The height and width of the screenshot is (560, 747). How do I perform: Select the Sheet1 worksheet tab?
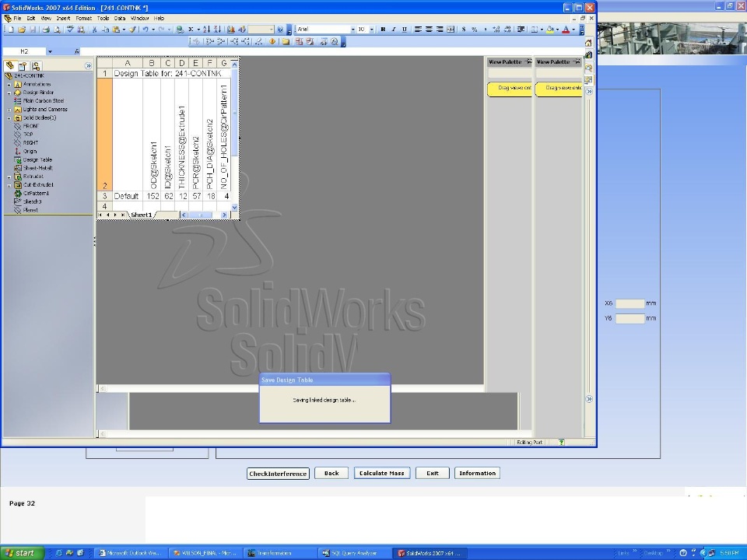pyautogui.click(x=142, y=215)
